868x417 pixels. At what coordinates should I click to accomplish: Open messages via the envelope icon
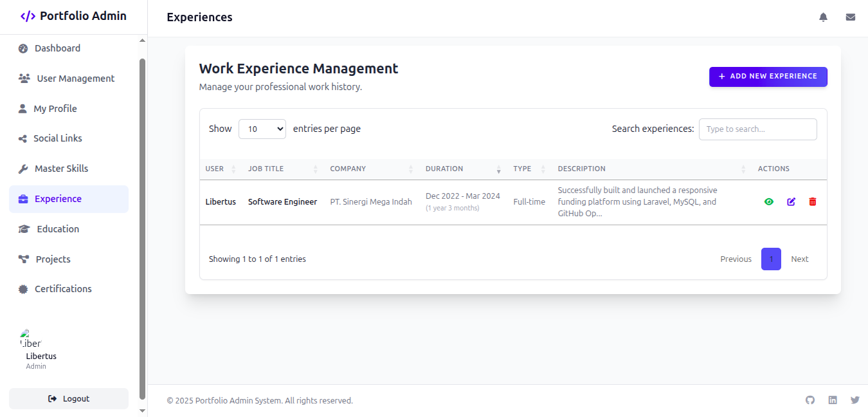pos(851,17)
